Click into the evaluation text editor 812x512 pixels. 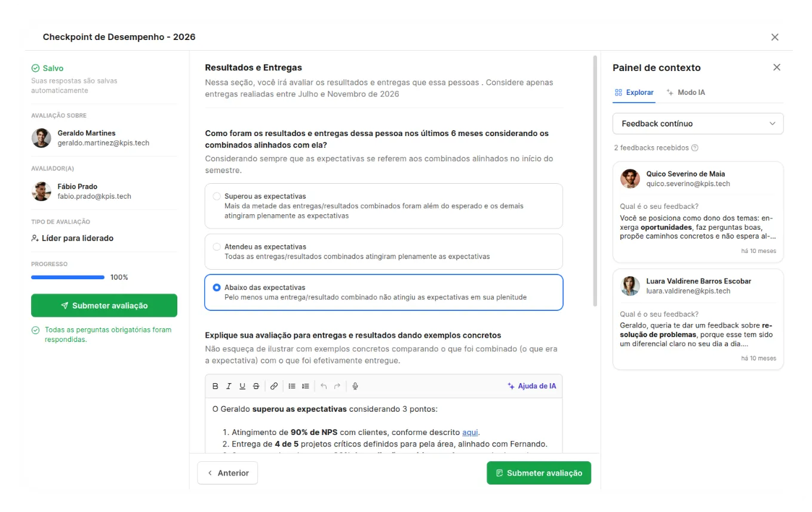click(383, 426)
